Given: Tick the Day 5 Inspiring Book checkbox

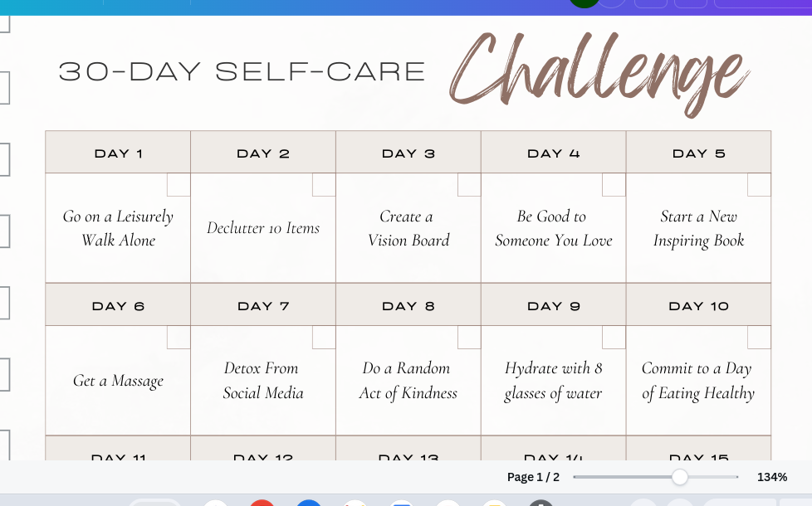Looking at the screenshot, I should (x=759, y=185).
